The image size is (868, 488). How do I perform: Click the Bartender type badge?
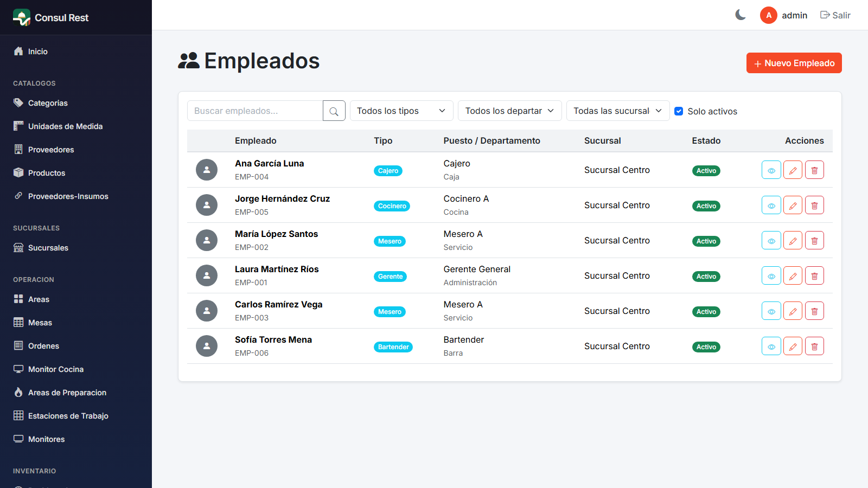point(393,347)
